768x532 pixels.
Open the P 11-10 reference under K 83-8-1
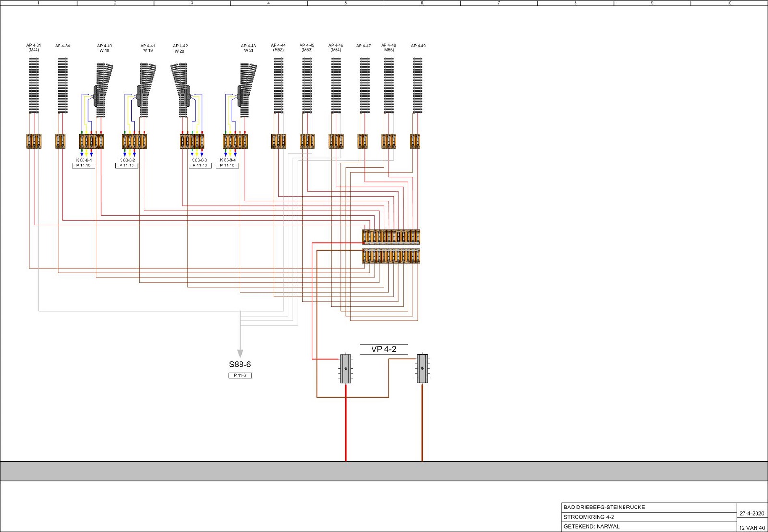(84, 166)
